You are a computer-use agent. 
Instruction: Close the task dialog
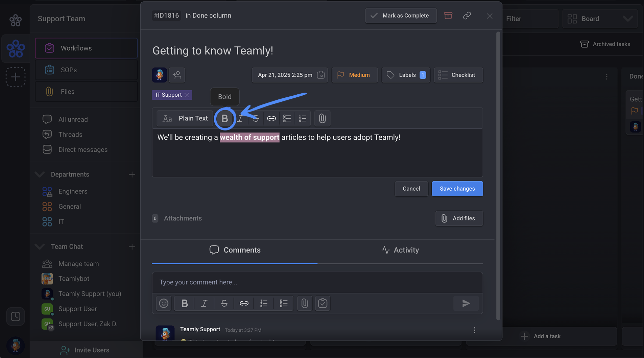490,16
